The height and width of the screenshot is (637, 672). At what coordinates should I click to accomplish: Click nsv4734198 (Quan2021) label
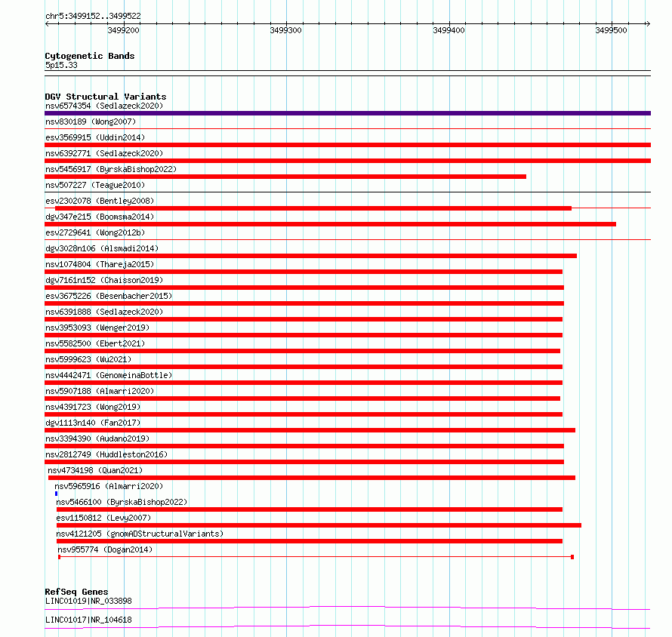[x=95, y=470]
